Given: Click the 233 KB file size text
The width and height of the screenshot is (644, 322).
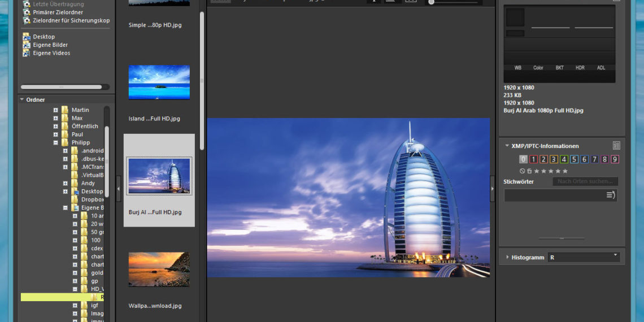Looking at the screenshot, I should [512, 95].
